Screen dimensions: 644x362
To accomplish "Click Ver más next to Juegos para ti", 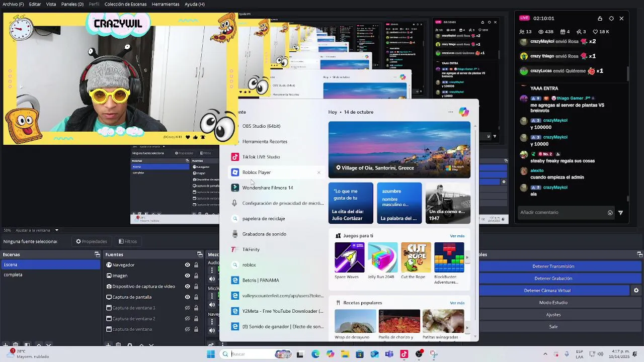I will pyautogui.click(x=457, y=236).
